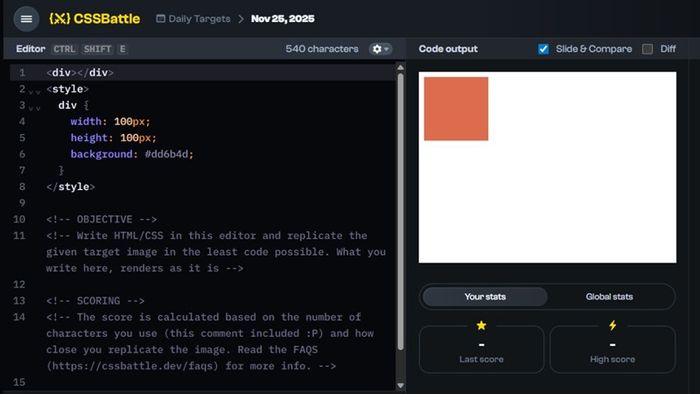Open the hamburger menu
Viewport: 700px width, 394px height.
pos(26,19)
